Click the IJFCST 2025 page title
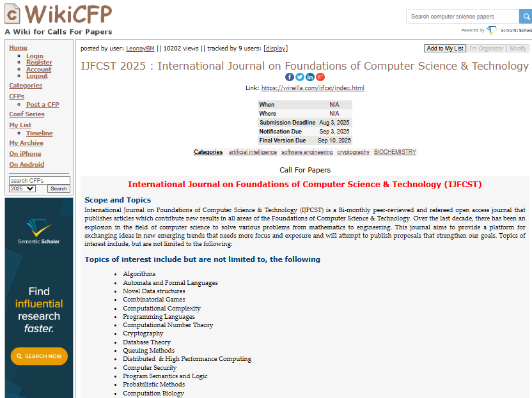 point(304,66)
